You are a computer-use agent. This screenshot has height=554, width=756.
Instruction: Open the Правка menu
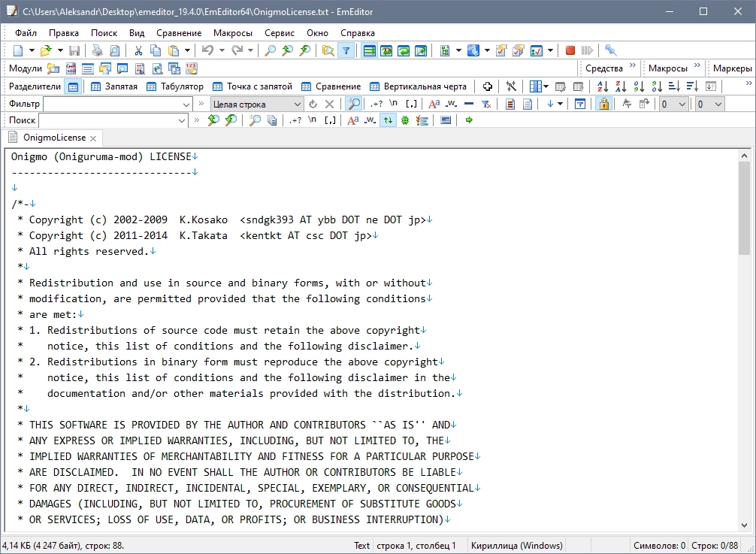pyautogui.click(x=64, y=33)
